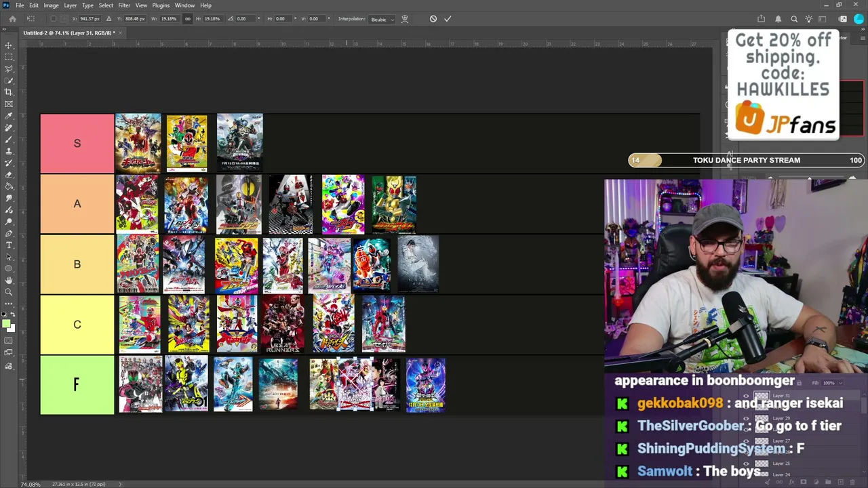Click the pink S tier label on canvas
Screen dimensions: 868x488
(77, 144)
